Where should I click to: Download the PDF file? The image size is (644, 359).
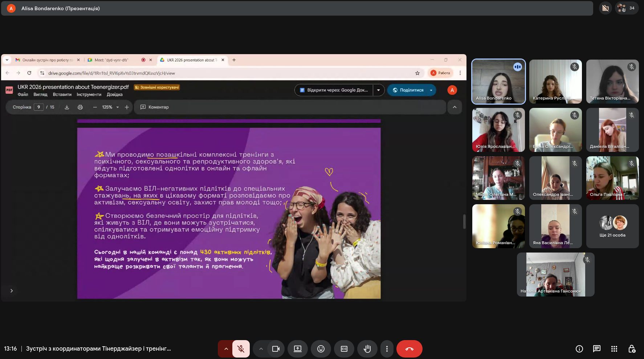click(x=67, y=107)
